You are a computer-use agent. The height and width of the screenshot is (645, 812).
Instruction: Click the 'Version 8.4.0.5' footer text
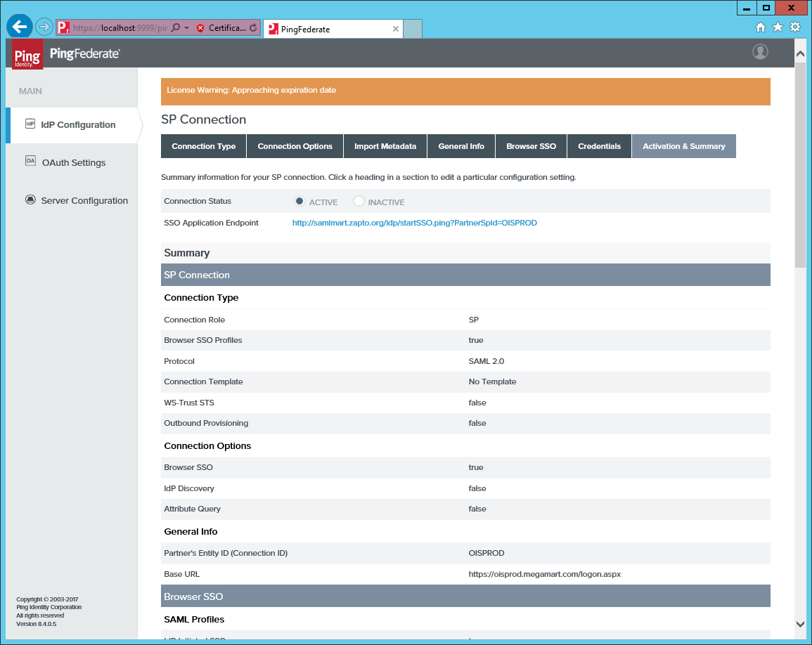click(37, 624)
